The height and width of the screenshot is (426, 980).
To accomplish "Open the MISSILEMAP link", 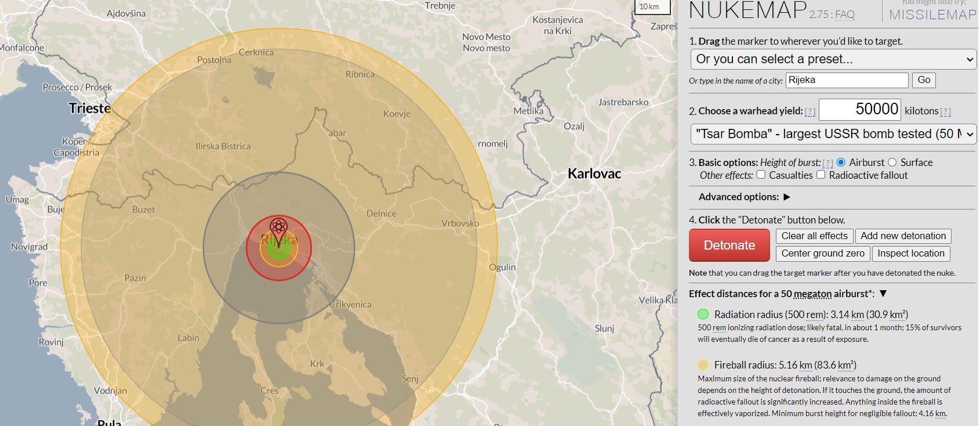I will pyautogui.click(x=932, y=15).
